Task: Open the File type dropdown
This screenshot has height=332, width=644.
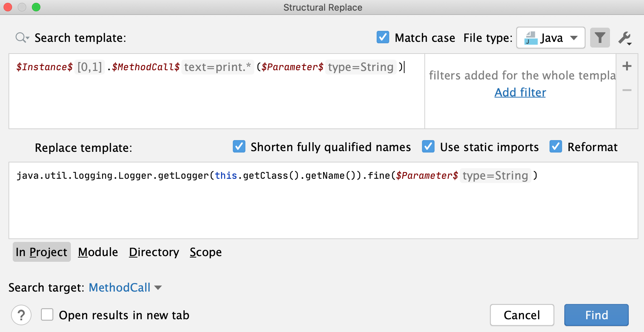Action: click(x=575, y=38)
